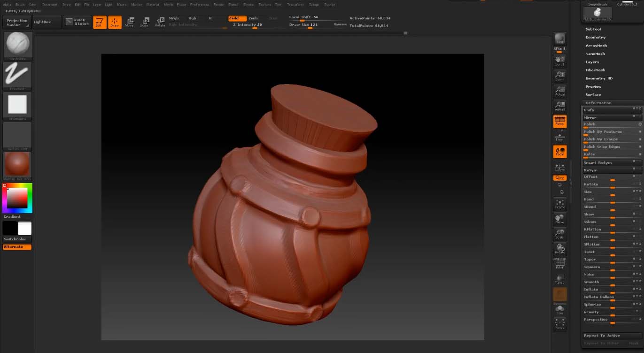Click the right-shelf Rotate view icon
644x353 pixels.
(x=559, y=249)
